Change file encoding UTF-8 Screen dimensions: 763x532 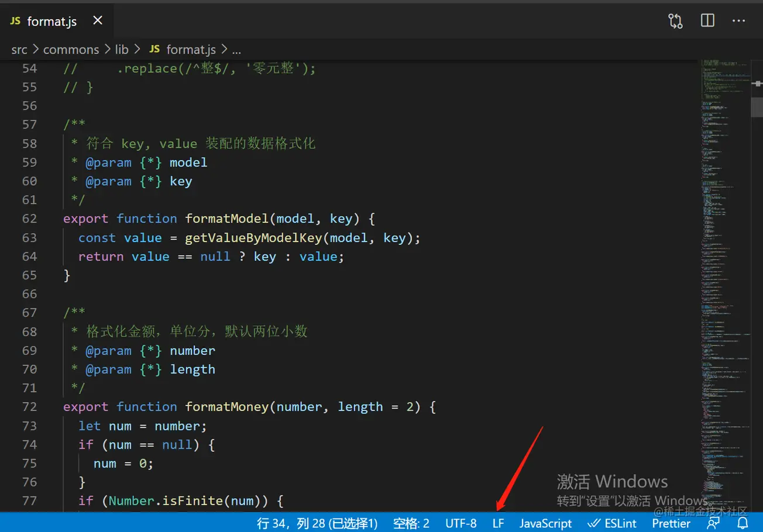pyautogui.click(x=461, y=523)
